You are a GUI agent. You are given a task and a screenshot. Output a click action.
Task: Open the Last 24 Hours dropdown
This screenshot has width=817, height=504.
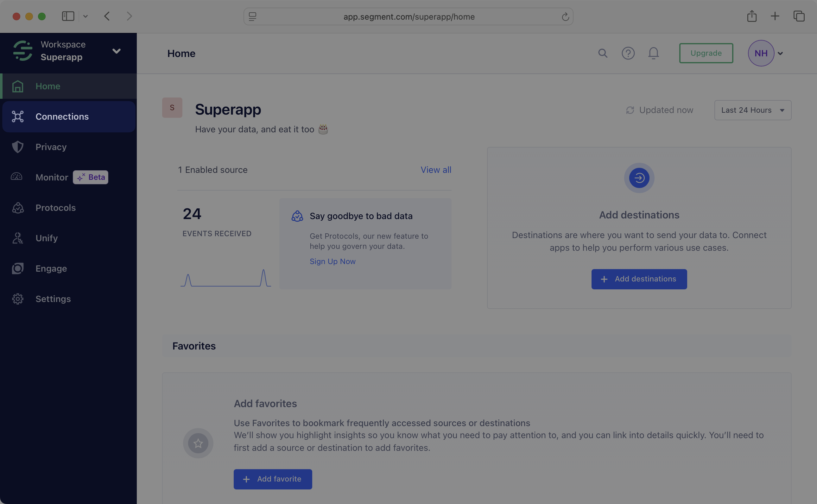[752, 110]
